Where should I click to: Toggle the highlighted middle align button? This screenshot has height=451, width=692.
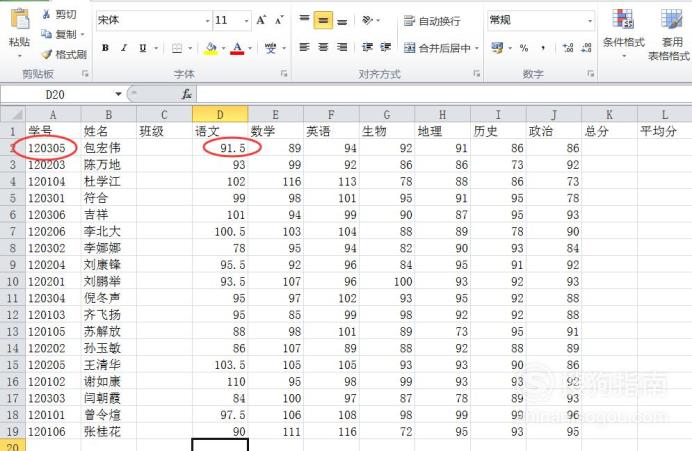pos(323,20)
